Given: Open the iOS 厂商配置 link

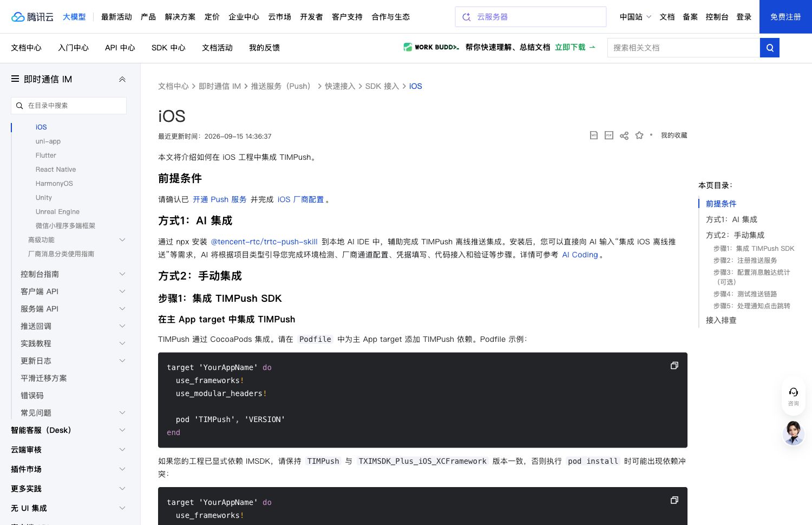Looking at the screenshot, I should [x=300, y=199].
